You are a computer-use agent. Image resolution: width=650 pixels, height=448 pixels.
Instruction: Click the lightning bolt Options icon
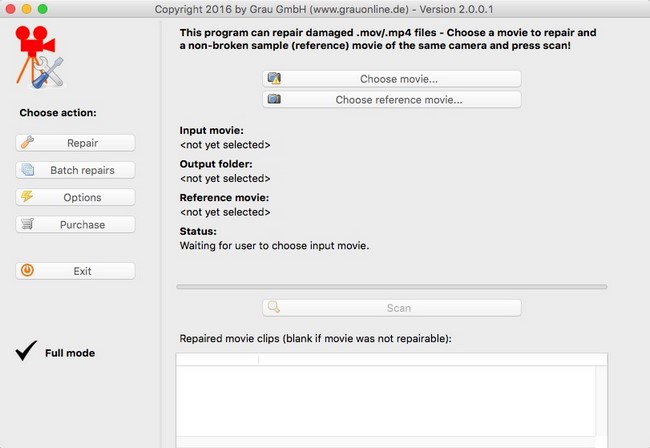tap(27, 197)
